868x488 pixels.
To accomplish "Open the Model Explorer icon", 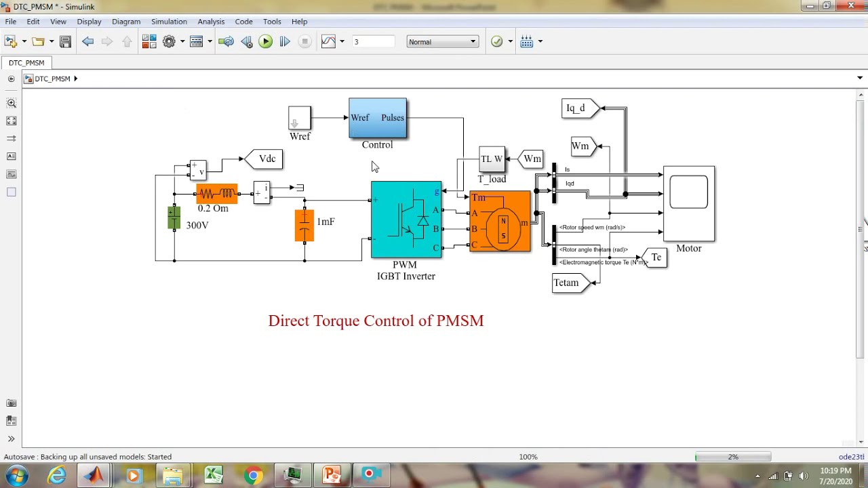I will click(x=197, y=41).
